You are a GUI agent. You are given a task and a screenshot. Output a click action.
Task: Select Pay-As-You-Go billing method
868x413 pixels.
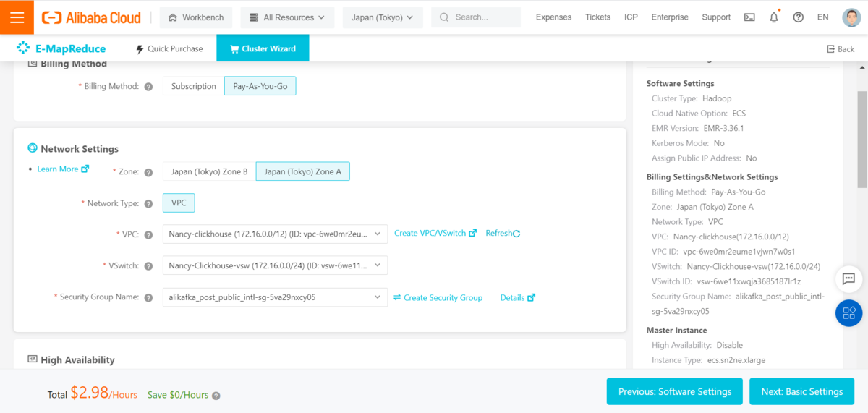click(260, 86)
